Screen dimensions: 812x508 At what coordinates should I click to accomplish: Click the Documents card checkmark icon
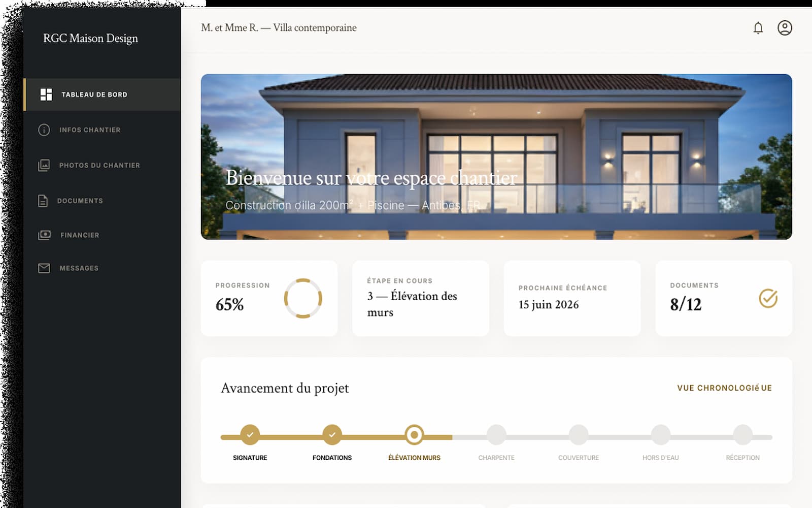click(768, 298)
